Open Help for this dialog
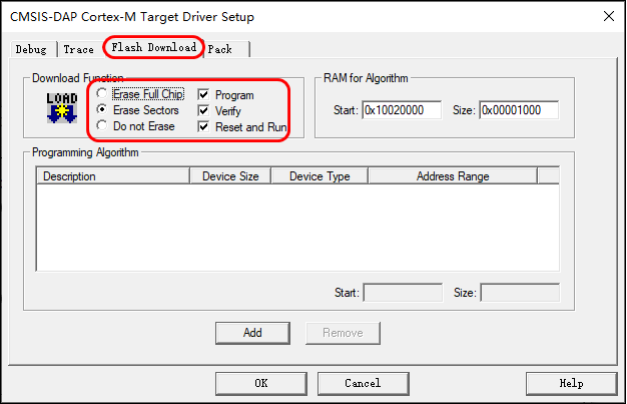Image resolution: width=627 pixels, height=404 pixels. [571, 383]
